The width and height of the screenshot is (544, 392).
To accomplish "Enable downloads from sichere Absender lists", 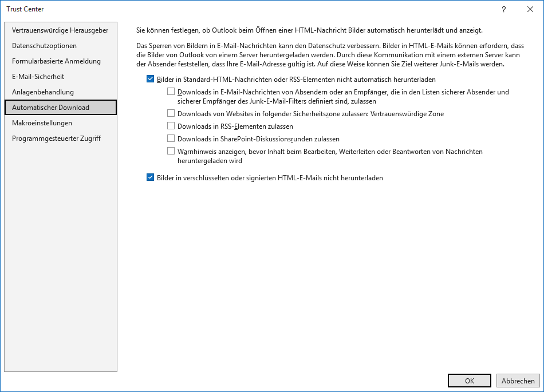I will pos(171,92).
